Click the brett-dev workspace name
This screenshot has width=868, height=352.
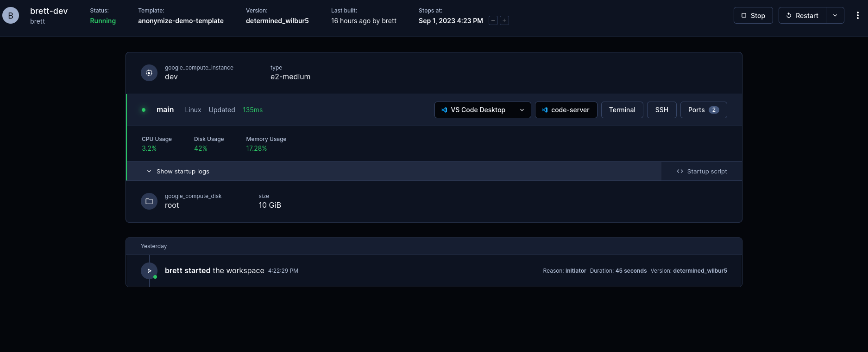pos(49,11)
